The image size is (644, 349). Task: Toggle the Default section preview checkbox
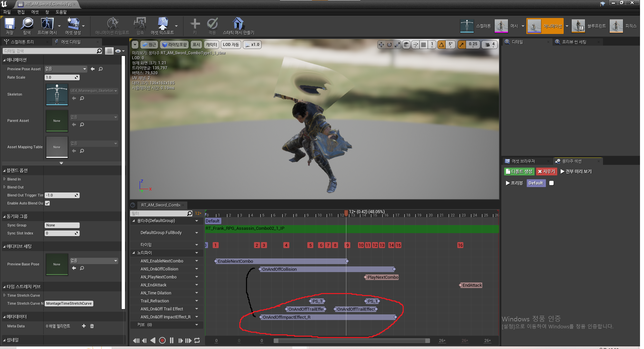pyautogui.click(x=551, y=183)
